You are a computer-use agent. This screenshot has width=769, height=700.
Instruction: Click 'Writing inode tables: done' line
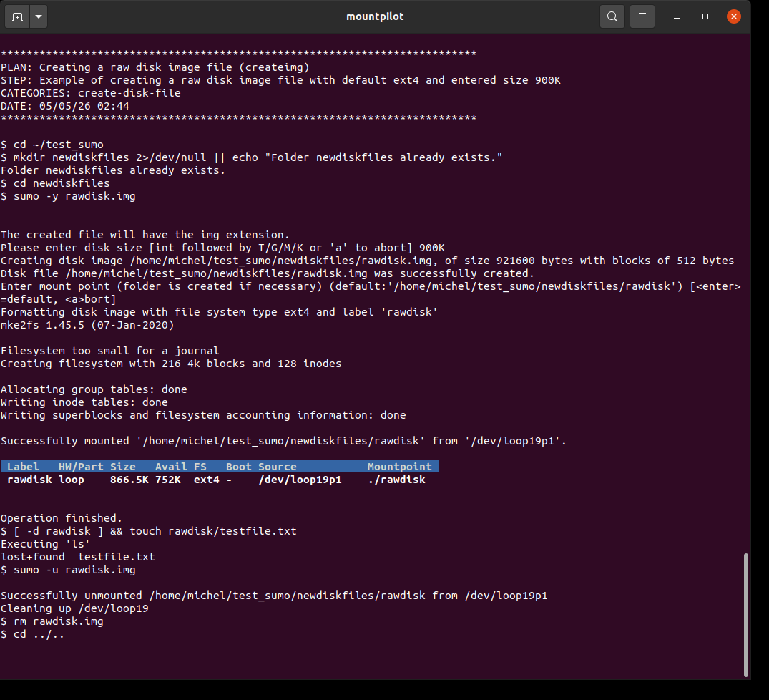(84, 402)
